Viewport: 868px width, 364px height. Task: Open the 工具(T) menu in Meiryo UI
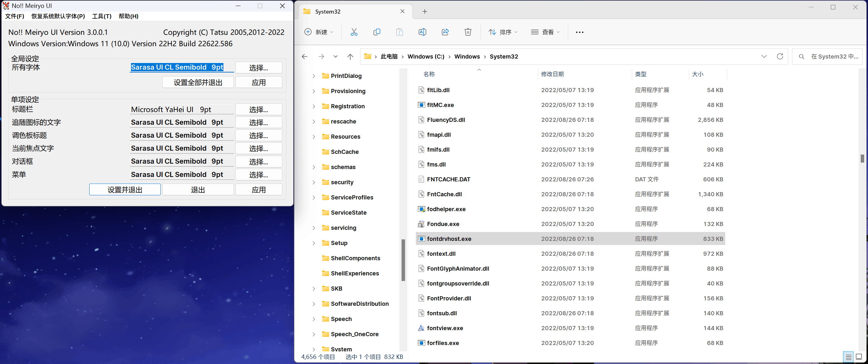[102, 16]
